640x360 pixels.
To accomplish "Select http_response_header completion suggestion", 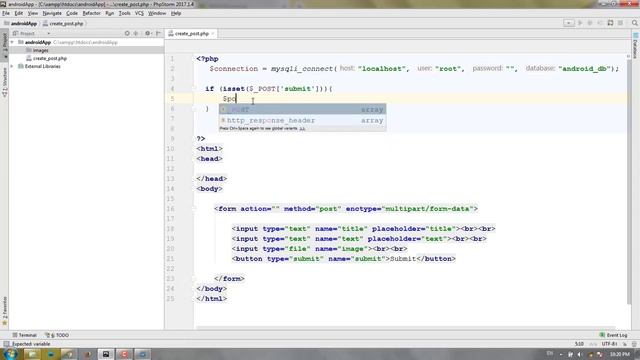I will tap(302, 120).
